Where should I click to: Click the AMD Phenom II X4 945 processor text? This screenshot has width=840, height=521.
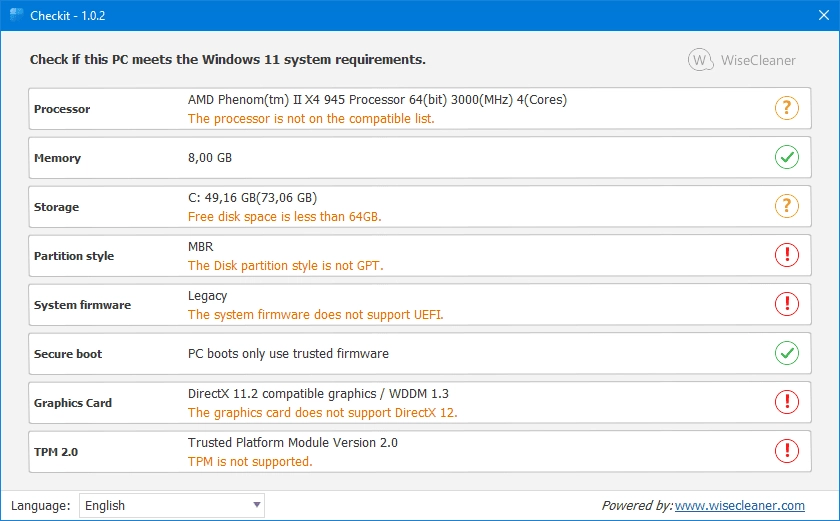(x=377, y=100)
